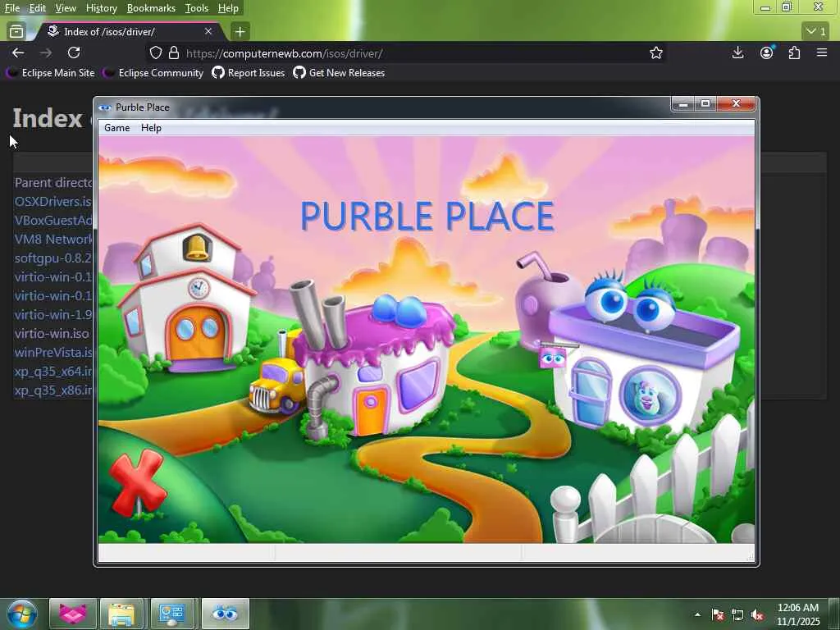Click the VBoxGuestAdditions link
Screen dimensions: 840x630
click(53, 220)
